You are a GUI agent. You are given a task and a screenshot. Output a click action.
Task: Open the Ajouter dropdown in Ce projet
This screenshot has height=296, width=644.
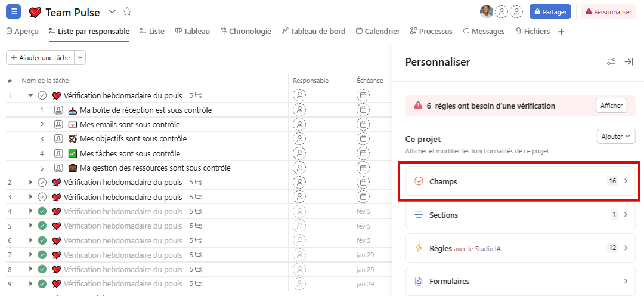click(616, 137)
